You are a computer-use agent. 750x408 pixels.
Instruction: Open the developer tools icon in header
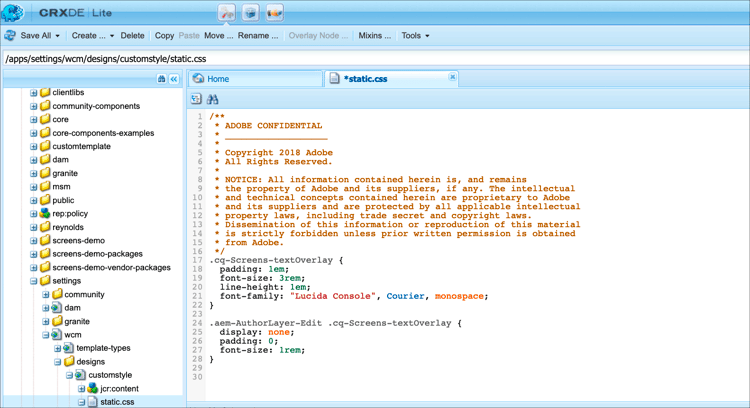pos(227,13)
